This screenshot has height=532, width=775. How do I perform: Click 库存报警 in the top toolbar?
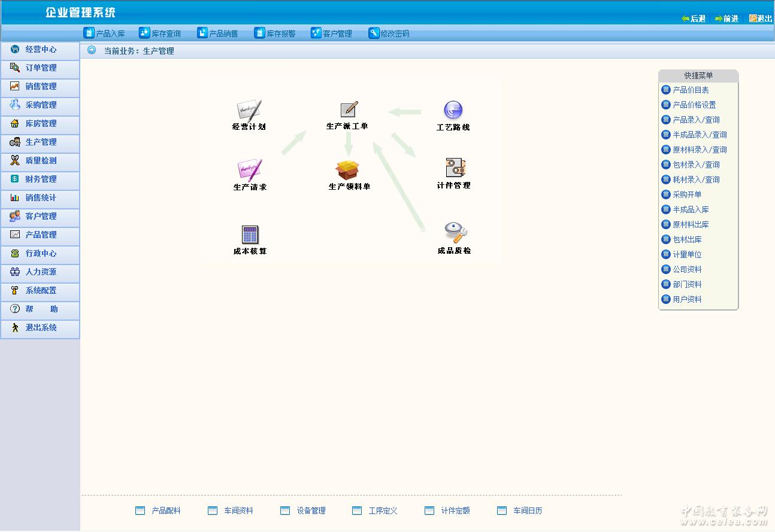[275, 34]
